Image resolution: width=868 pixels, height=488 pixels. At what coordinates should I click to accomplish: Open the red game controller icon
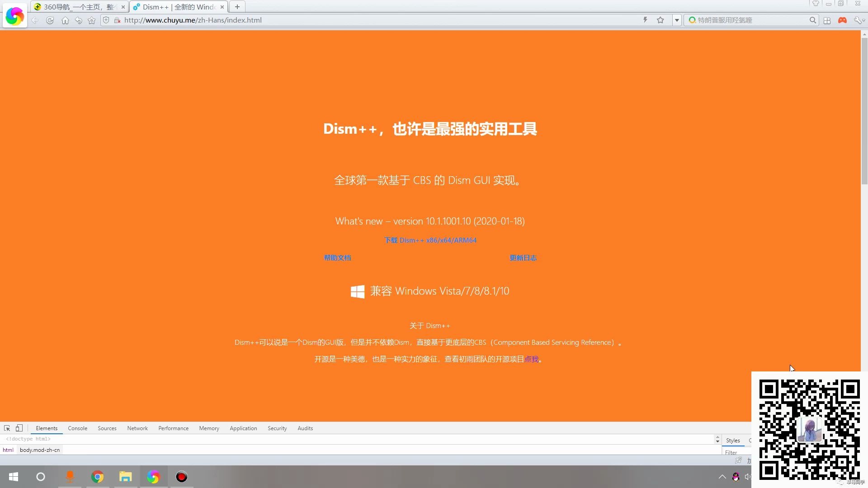point(842,20)
